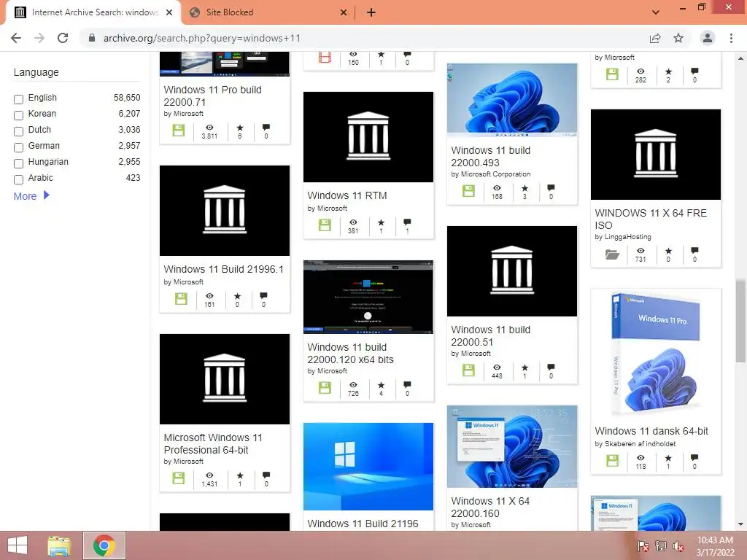
Task: Check the German language filter
Action: click(18, 147)
